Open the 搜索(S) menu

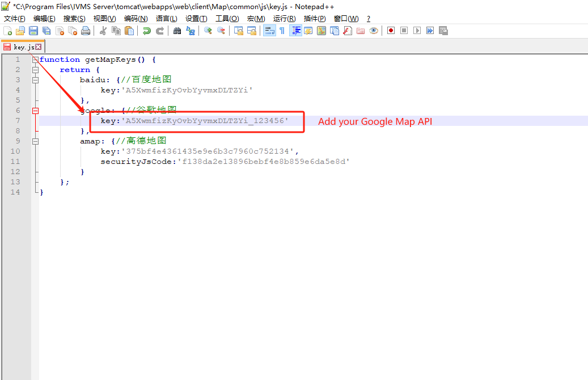click(x=74, y=18)
